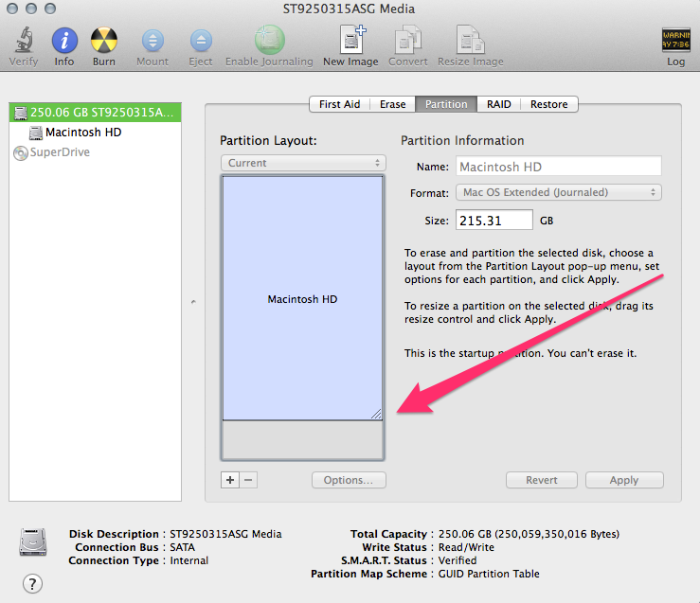700x603 pixels.
Task: Select the Partition tab
Action: click(446, 104)
